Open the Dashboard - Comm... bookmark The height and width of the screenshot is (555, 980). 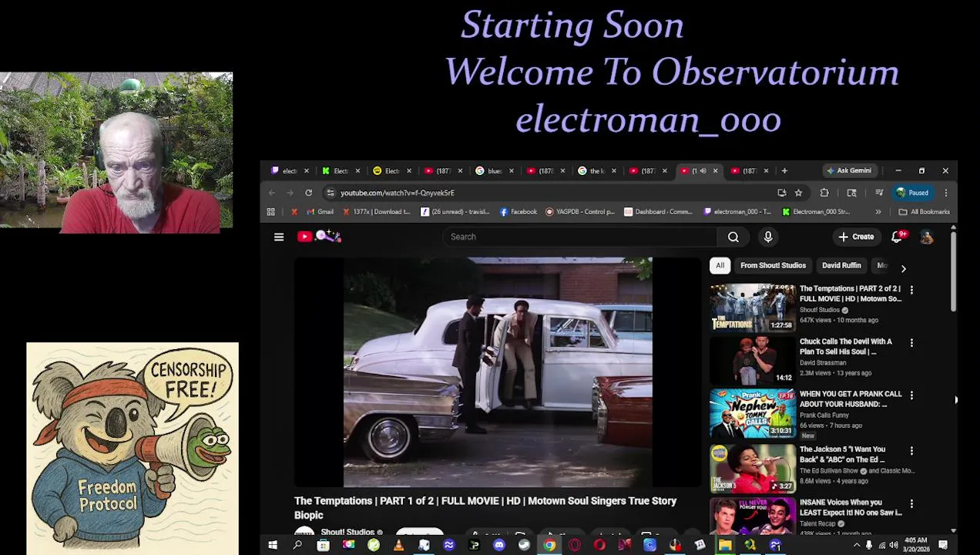tap(658, 212)
